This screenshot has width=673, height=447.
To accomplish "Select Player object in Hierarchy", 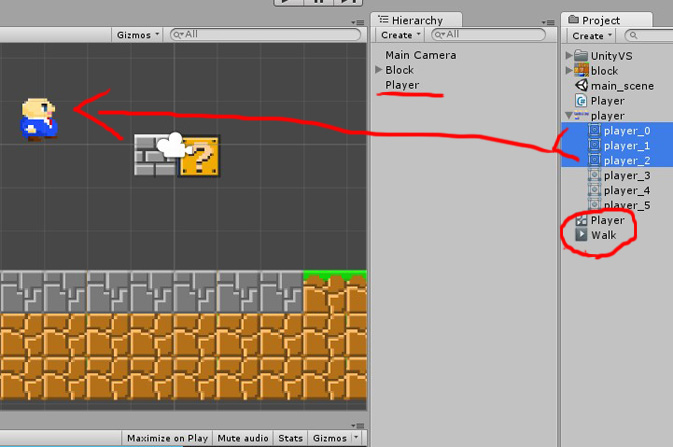I will point(402,85).
